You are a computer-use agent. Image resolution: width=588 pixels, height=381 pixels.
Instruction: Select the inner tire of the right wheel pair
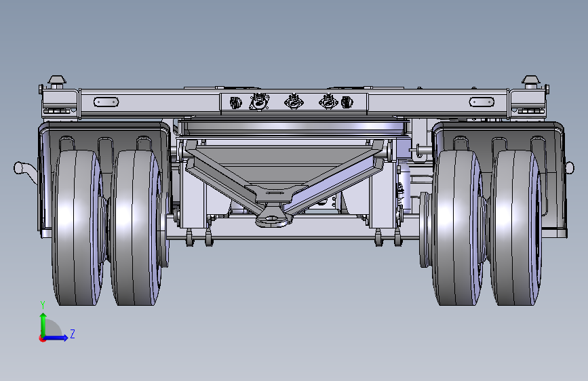[458, 228]
